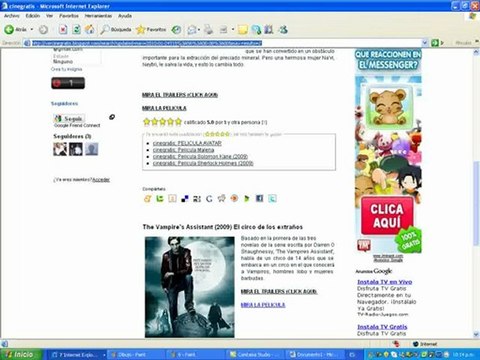
Task: Click the Seguir Google Friend Connect button
Action: coord(69,118)
